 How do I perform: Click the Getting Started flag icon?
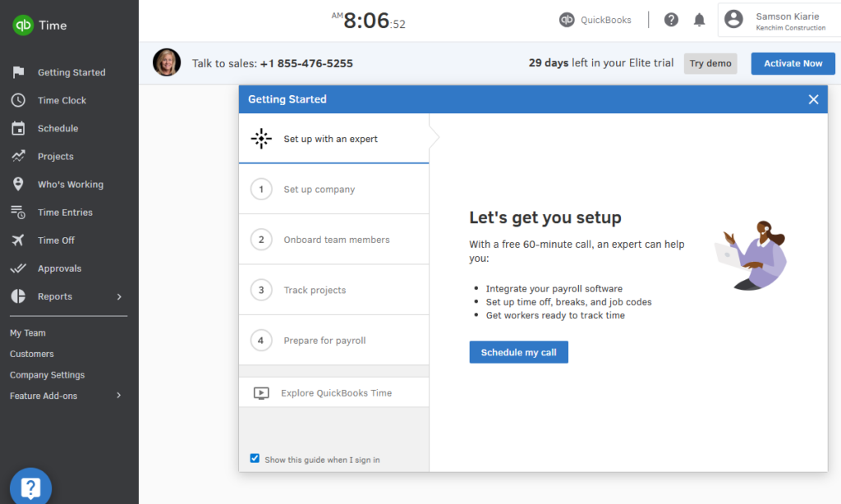[x=18, y=72]
